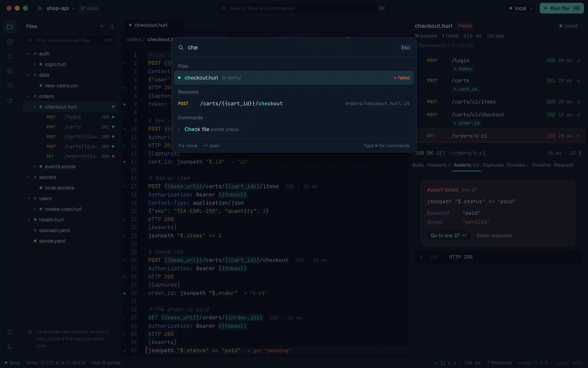588x368 pixels.
Task: Click the import download icon in Files header
Action: point(112,26)
